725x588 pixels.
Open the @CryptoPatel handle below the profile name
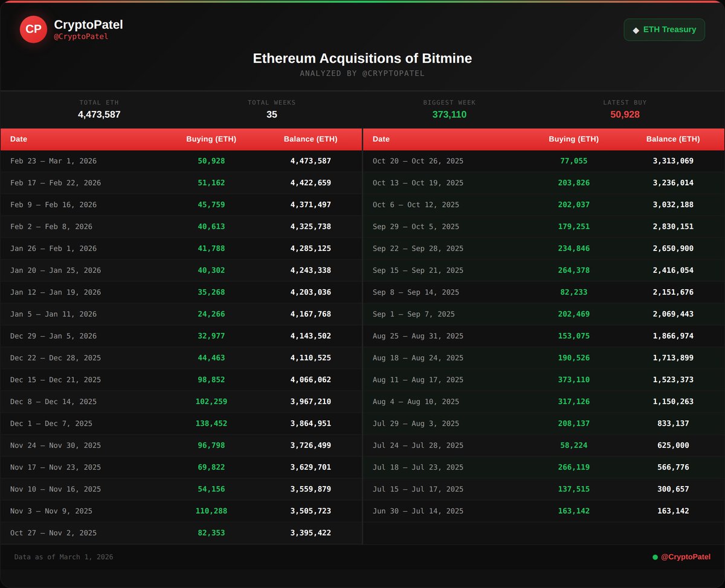(x=81, y=37)
